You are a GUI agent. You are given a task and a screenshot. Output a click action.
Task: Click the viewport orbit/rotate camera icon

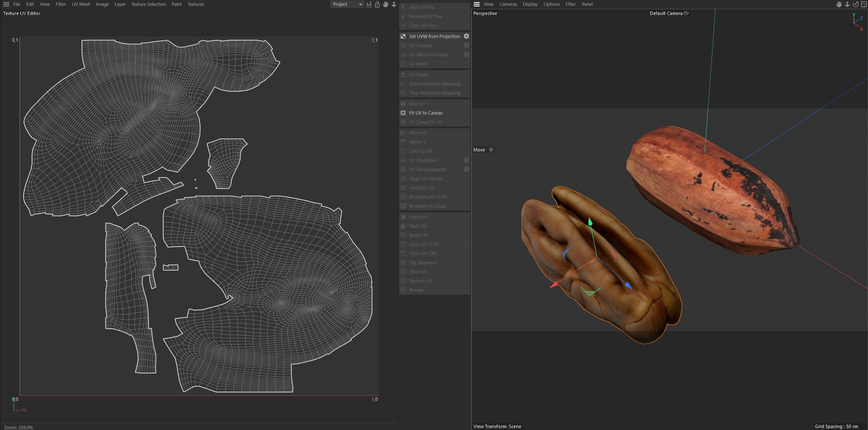(x=855, y=4)
